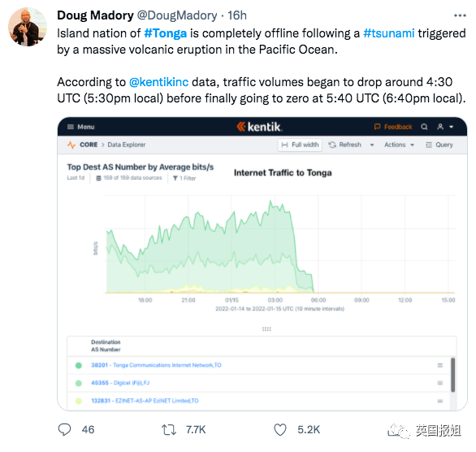Open the Actions dropdown

point(399,145)
